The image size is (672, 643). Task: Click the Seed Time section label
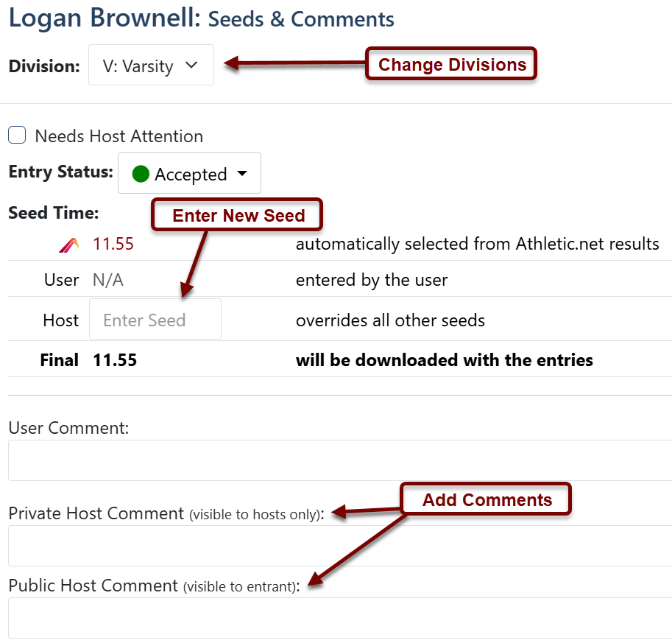(x=54, y=213)
